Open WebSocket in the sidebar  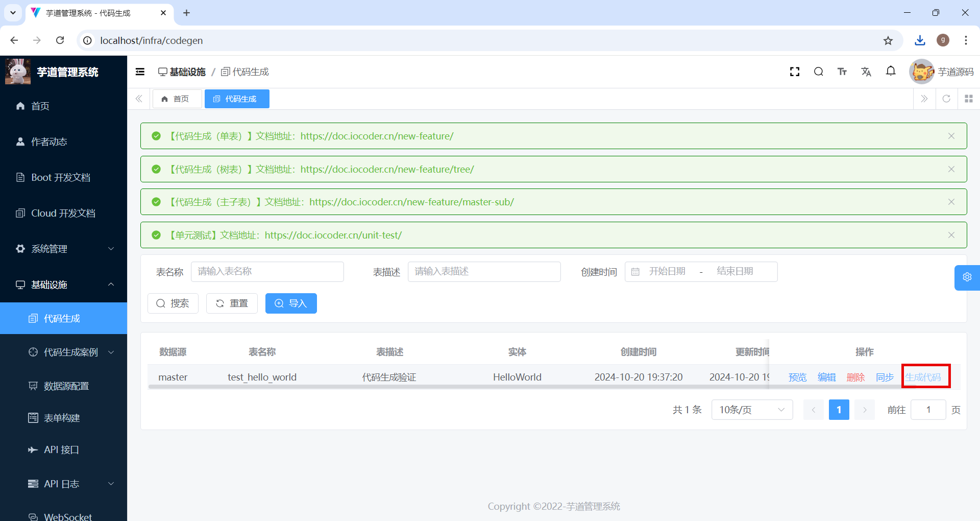click(63, 516)
